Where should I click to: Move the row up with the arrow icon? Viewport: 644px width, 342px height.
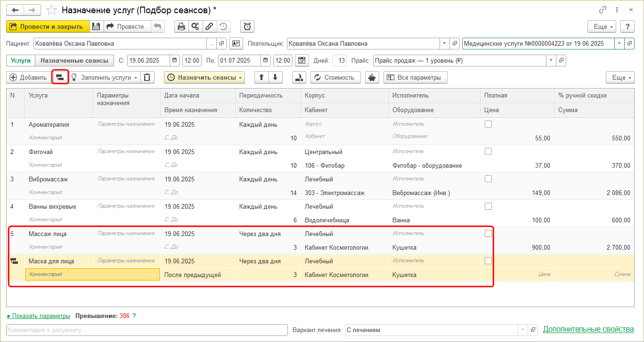261,77
